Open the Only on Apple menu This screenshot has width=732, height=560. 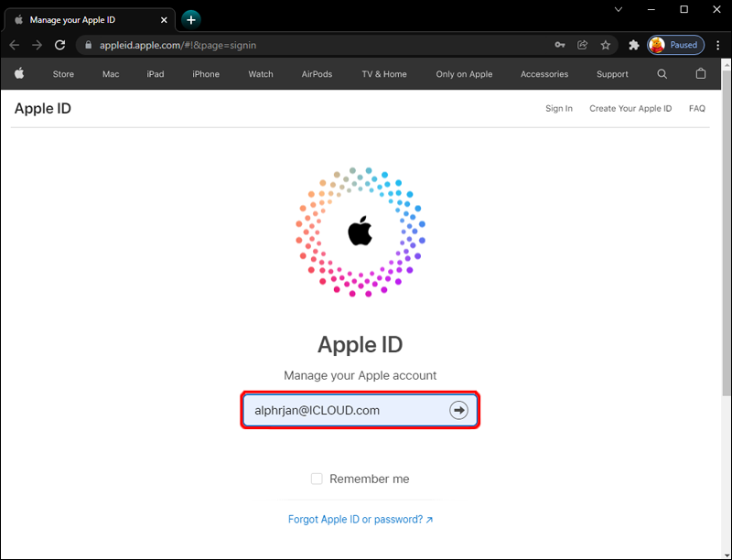(x=464, y=74)
